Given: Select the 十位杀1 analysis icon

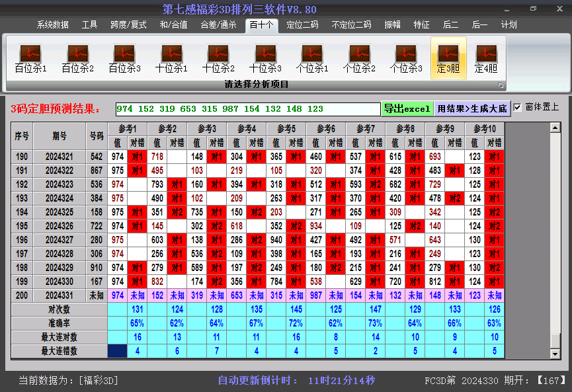Looking at the screenshot, I should (x=171, y=59).
